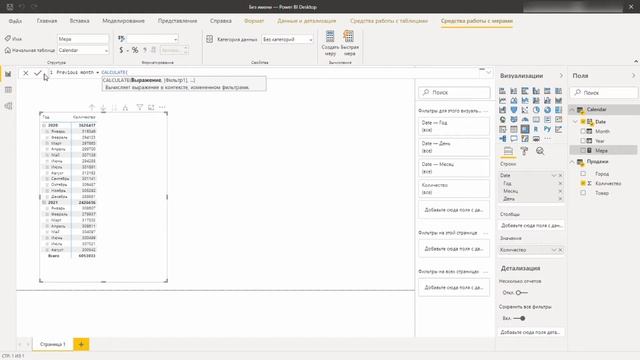Screen dimensions: 640x360
Task: Select the line chart visual
Action: [x=502, y=100]
